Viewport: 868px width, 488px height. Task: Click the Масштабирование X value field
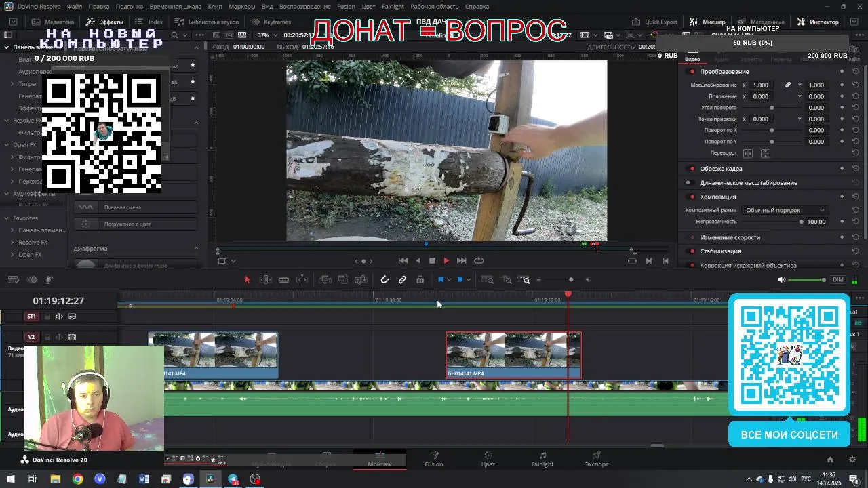point(761,85)
